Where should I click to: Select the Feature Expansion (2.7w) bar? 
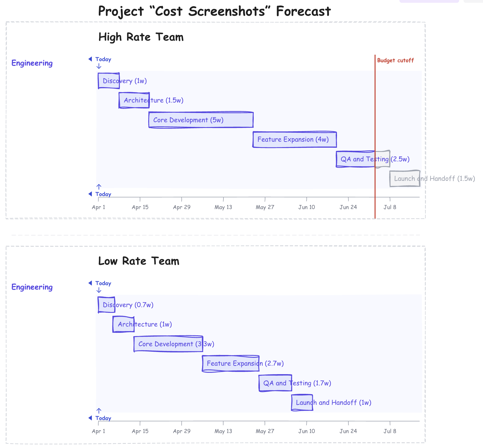231,363
